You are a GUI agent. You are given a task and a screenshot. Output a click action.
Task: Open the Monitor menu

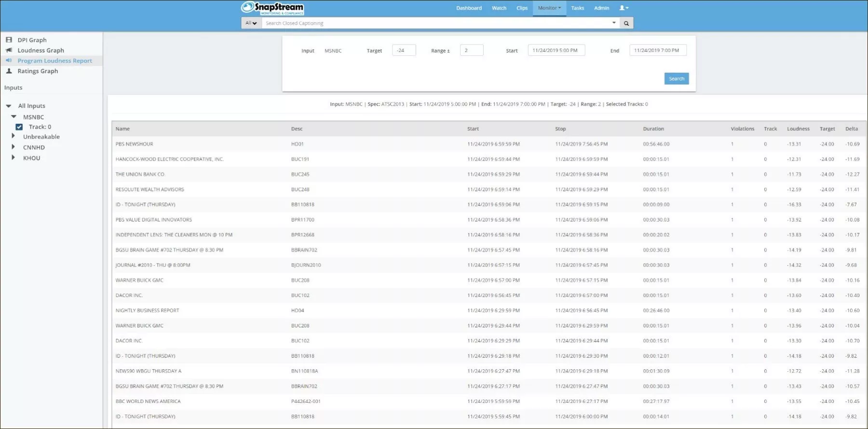point(549,8)
